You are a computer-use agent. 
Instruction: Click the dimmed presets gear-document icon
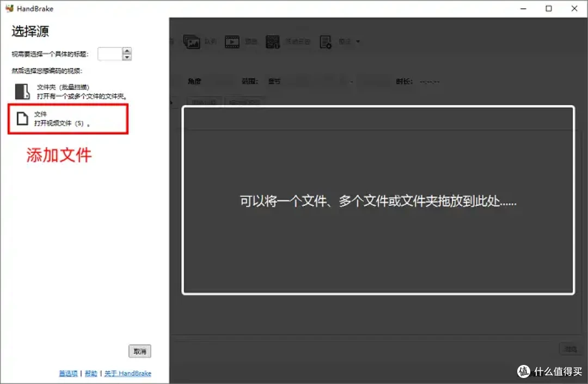(x=326, y=41)
